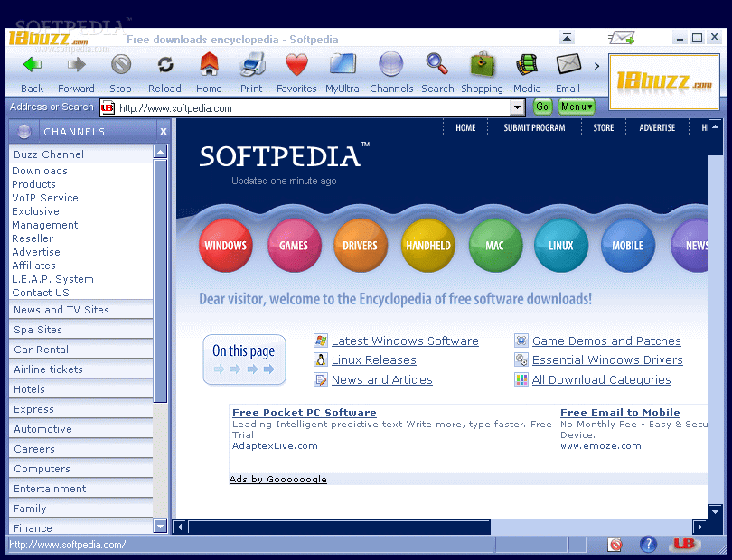The height and width of the screenshot is (560, 732).
Task: Open the address history dropdown
Action: [517, 107]
